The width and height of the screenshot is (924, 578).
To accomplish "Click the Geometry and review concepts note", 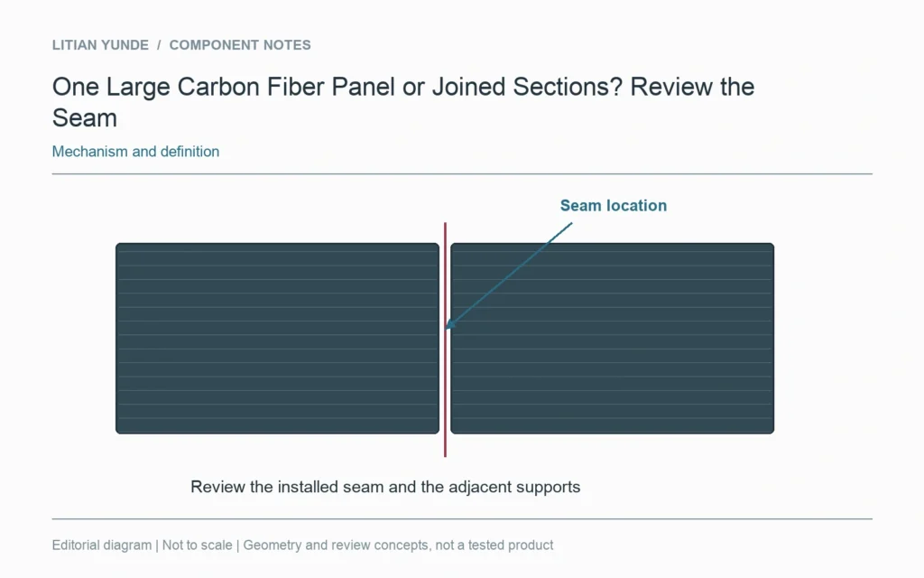I will click(x=398, y=545).
